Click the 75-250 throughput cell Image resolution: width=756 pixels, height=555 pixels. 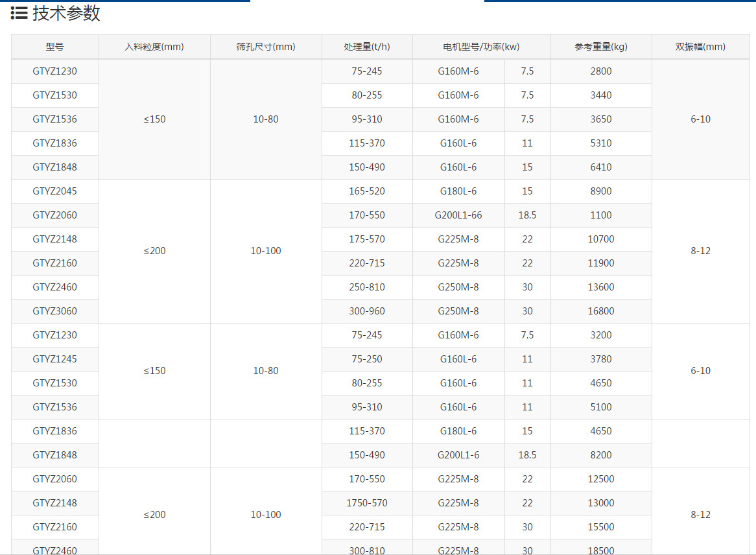click(x=367, y=359)
